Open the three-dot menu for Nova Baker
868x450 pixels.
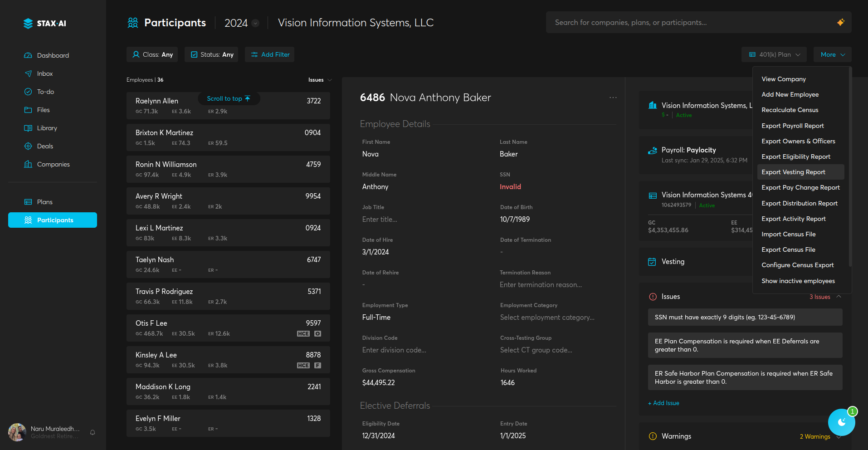(613, 98)
